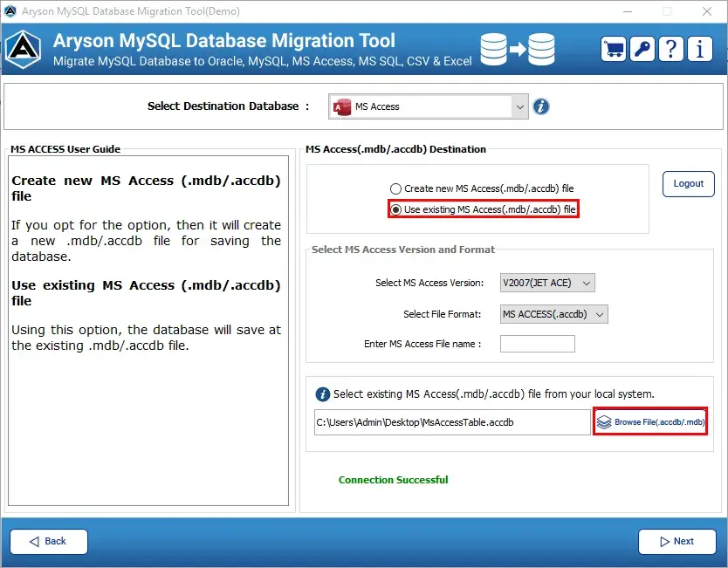The height and width of the screenshot is (568, 728).
Task: Minimize the migration tool window
Action: [x=628, y=11]
